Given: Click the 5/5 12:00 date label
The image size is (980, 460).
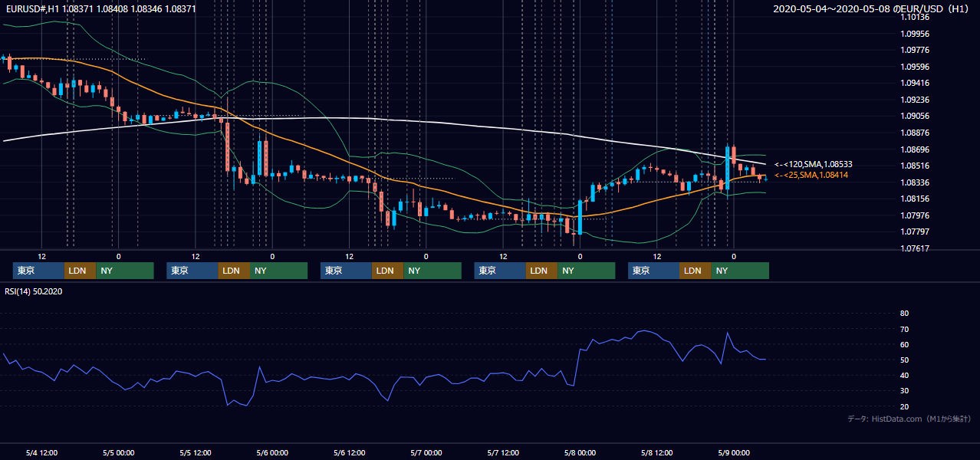Looking at the screenshot, I should point(195,452).
